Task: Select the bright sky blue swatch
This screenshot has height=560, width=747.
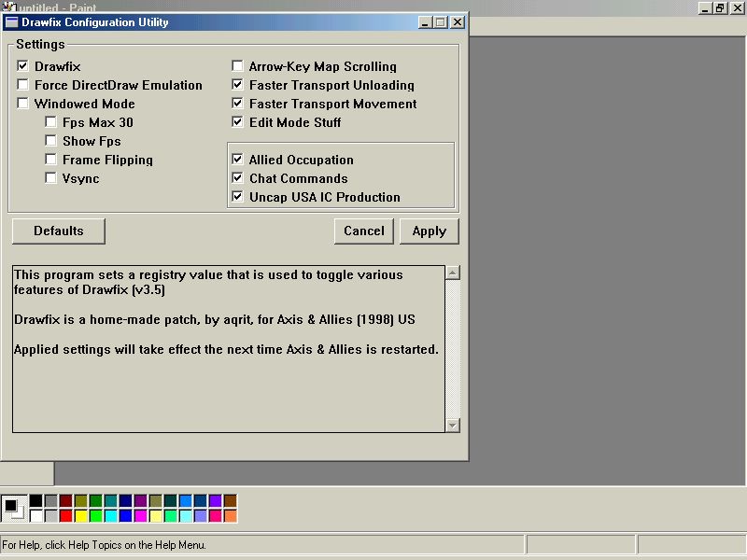Action: pos(185,500)
